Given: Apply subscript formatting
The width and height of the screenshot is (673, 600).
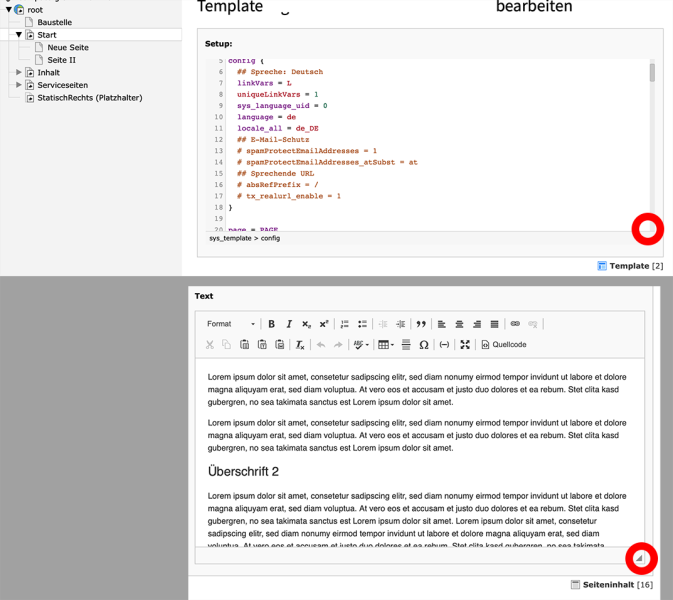Looking at the screenshot, I should pyautogui.click(x=306, y=324).
